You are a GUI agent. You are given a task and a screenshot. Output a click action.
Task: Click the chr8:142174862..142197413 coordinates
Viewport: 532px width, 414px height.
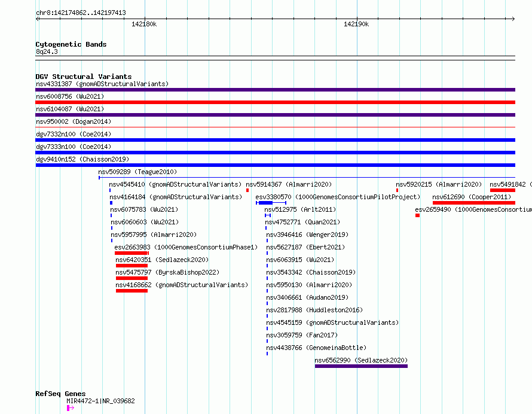81,13
